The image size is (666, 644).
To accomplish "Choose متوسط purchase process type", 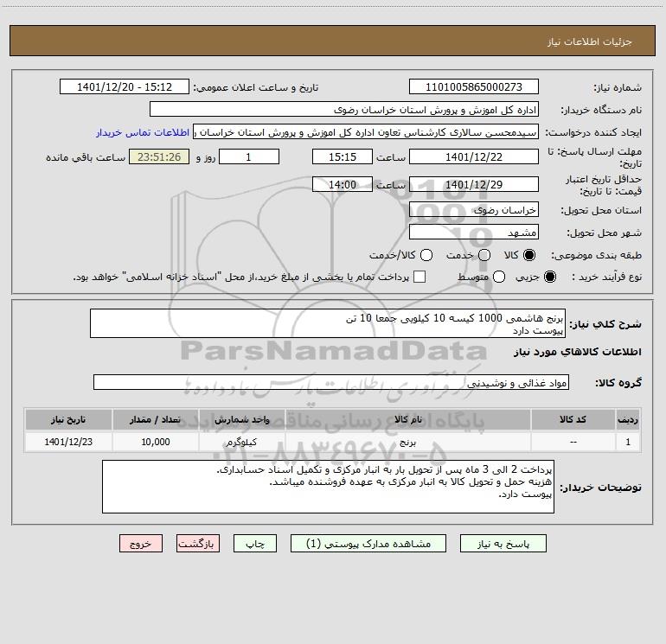I will (x=499, y=277).
